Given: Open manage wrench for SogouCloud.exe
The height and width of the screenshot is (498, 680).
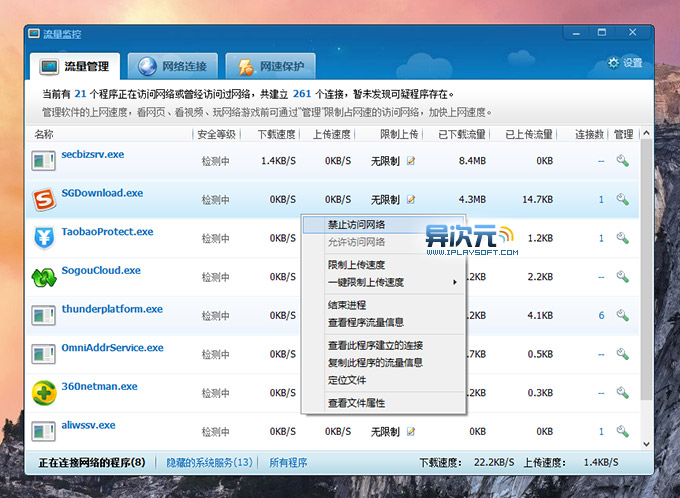Looking at the screenshot, I should click(623, 277).
